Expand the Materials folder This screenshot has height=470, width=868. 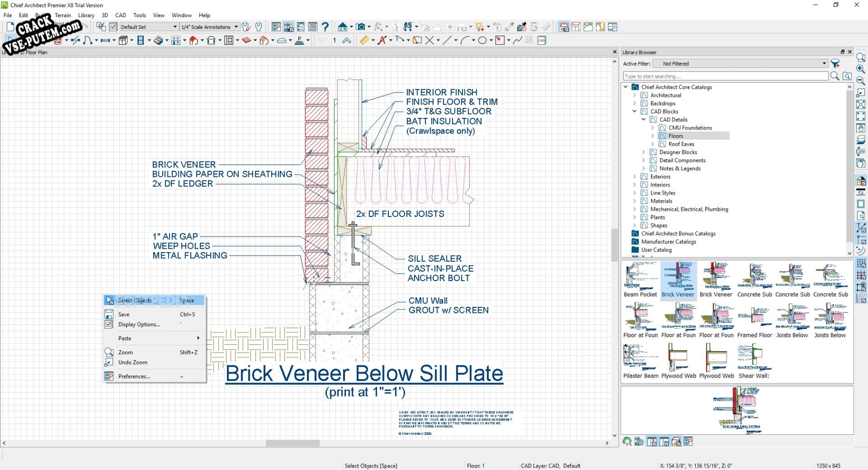(x=634, y=201)
